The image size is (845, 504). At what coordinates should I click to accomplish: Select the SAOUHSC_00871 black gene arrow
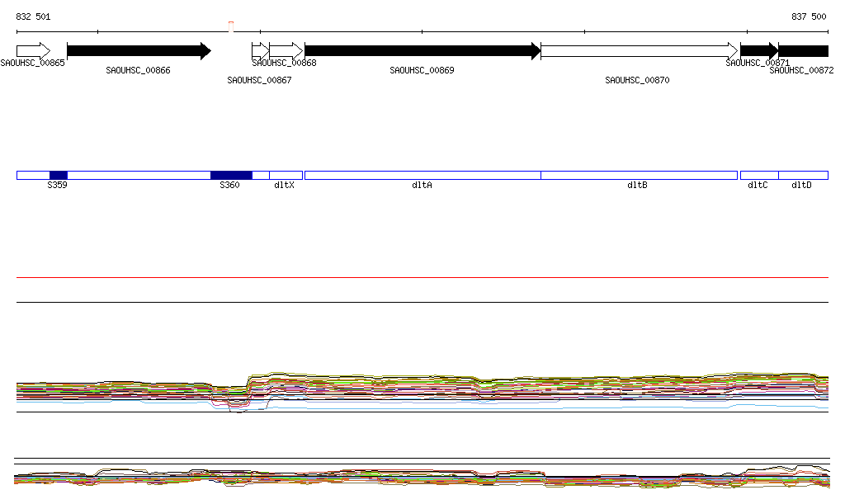click(759, 51)
